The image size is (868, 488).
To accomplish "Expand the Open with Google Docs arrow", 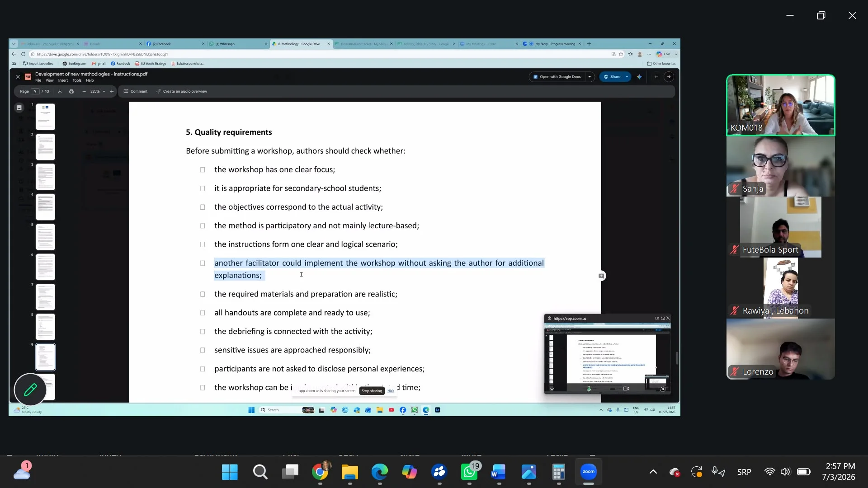I will pos(590,77).
